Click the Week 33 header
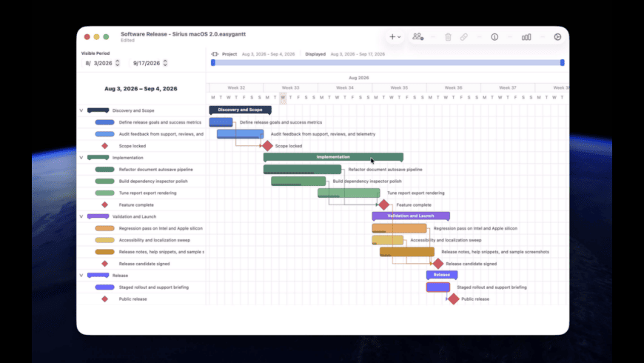The image size is (644, 363). [x=290, y=87]
